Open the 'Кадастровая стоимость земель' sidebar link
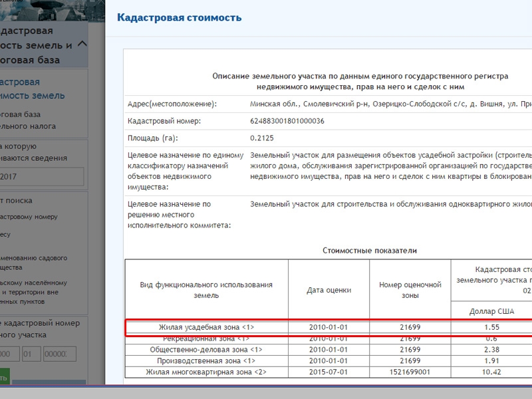532x399 pixels. coord(32,89)
